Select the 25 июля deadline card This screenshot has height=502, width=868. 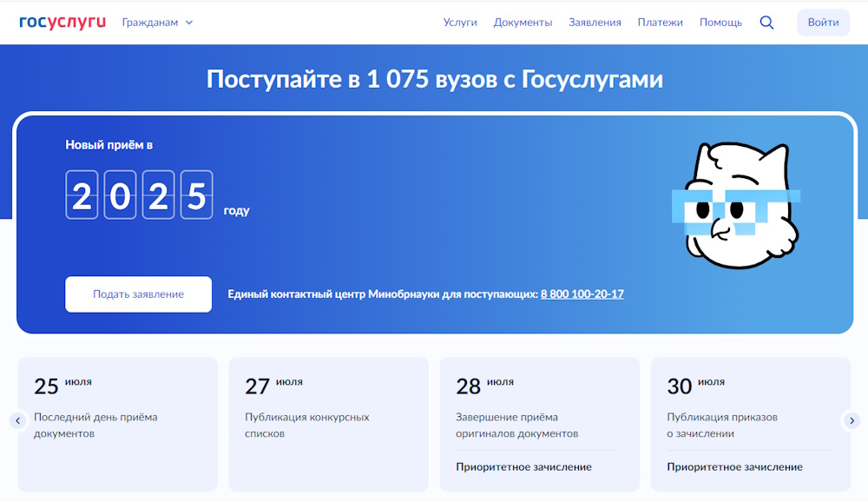pos(117,424)
